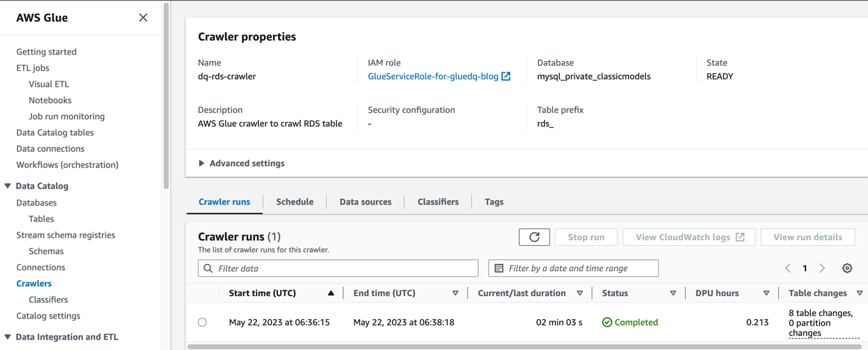Click the crawler name dq-rds-crawler
Image resolution: width=868 pixels, height=350 pixels.
pyautogui.click(x=227, y=76)
